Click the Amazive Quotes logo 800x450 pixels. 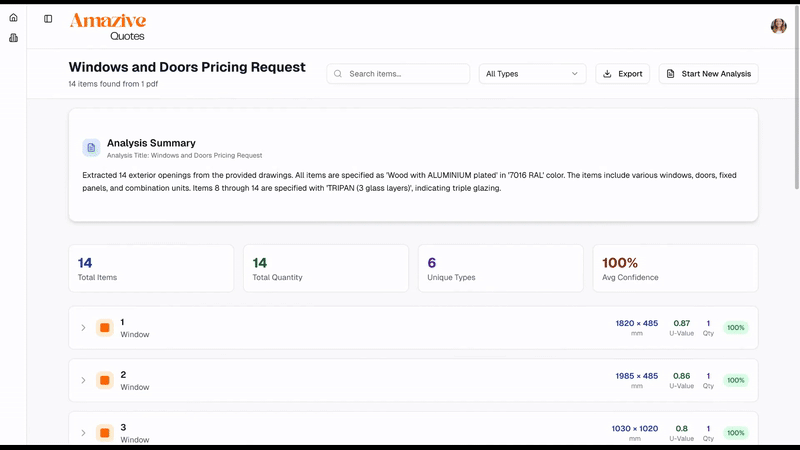tap(108, 27)
